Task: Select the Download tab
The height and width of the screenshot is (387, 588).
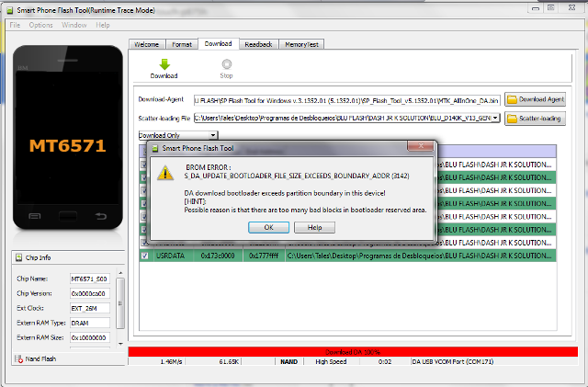Action: pos(219,43)
